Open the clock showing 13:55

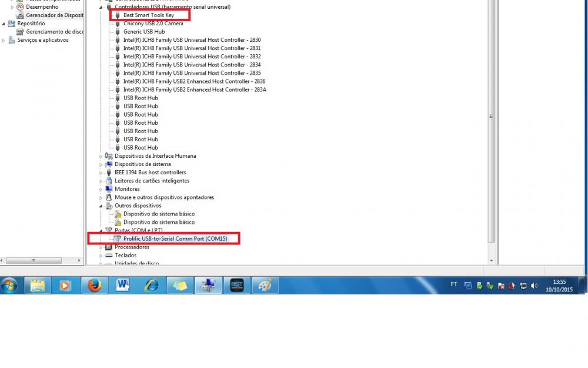coord(559,286)
